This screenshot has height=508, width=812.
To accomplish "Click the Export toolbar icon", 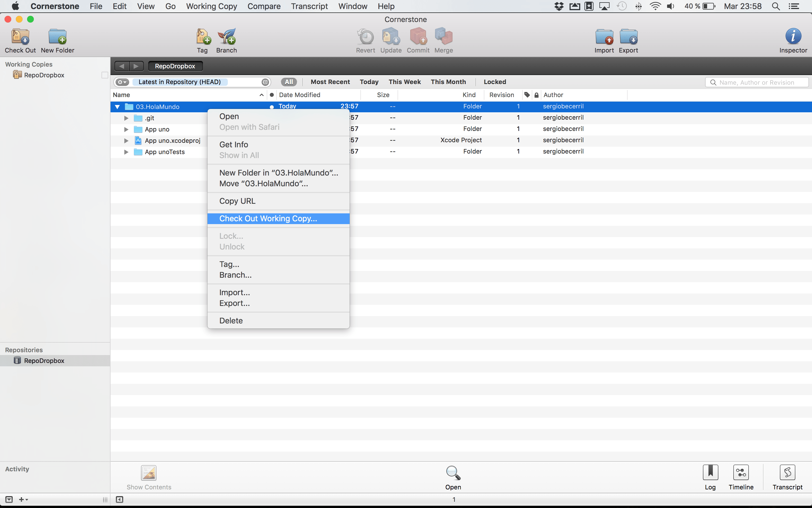I will click(x=628, y=36).
